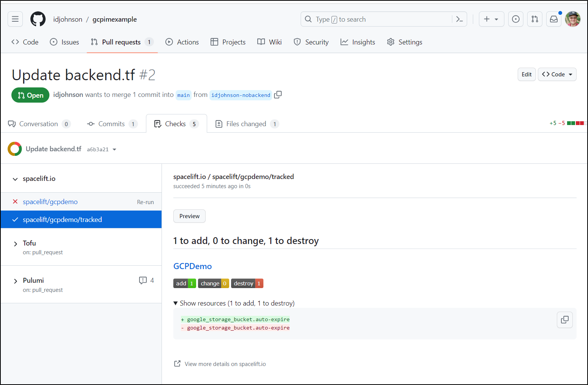
Task: Click the Pulumi annotations icon
Action: pos(143,280)
